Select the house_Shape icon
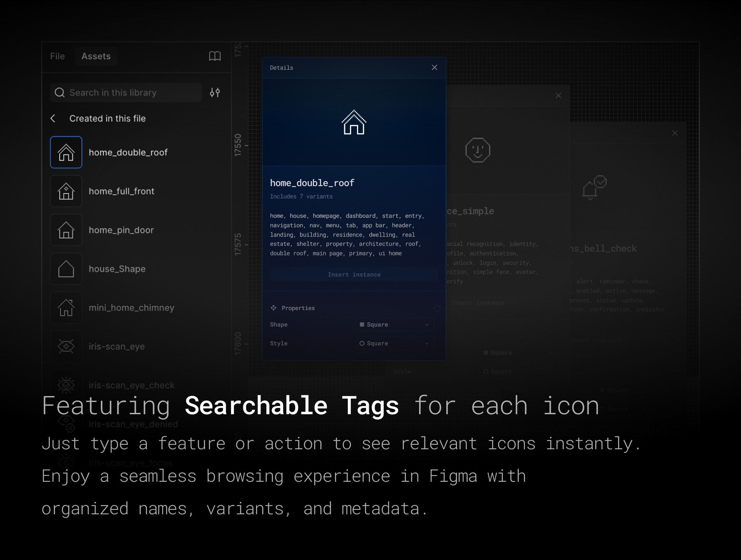Screen dimensions: 741x560 pyautogui.click(x=66, y=268)
